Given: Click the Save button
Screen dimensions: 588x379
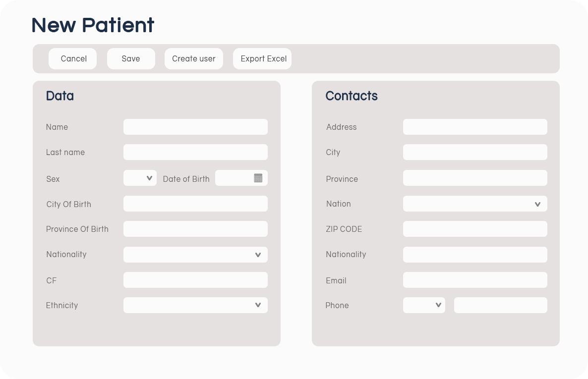Looking at the screenshot, I should pos(131,59).
